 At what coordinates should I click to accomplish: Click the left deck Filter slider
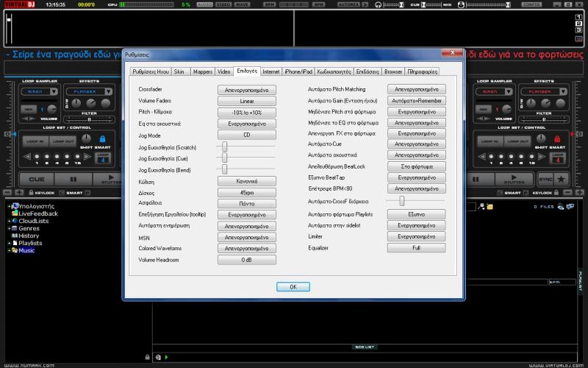point(89,120)
